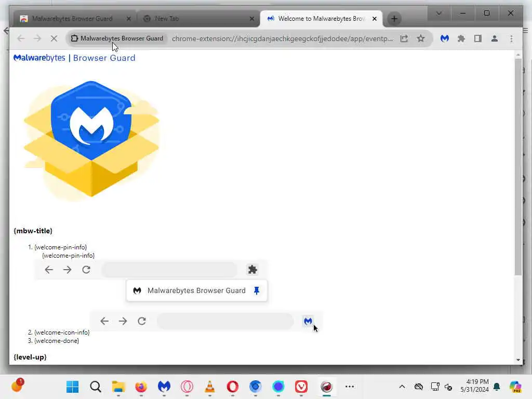
Task: Click the blue Malwarebytes icon in second illustration
Action: point(308,321)
